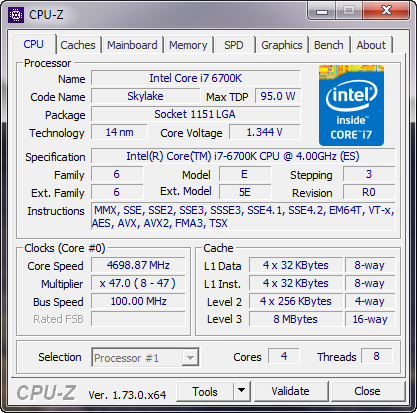Go to the SPD tab
The image size is (417, 413).
[234, 45]
